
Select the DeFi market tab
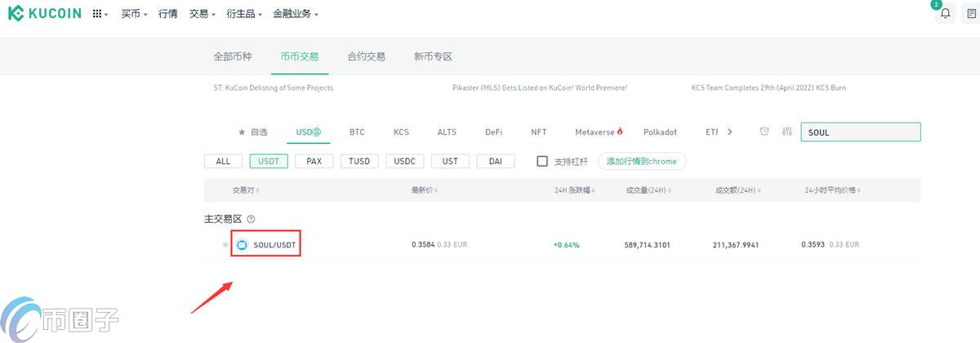click(494, 131)
